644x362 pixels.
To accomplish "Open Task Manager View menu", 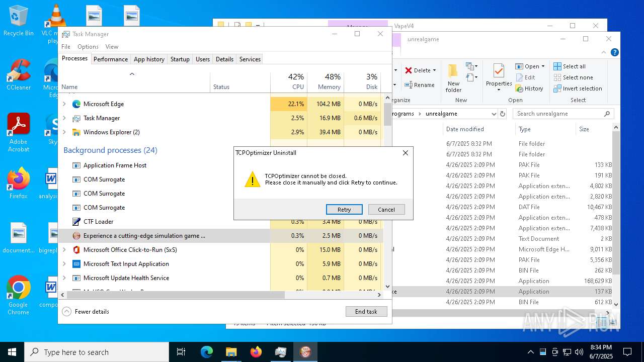I will (112, 47).
